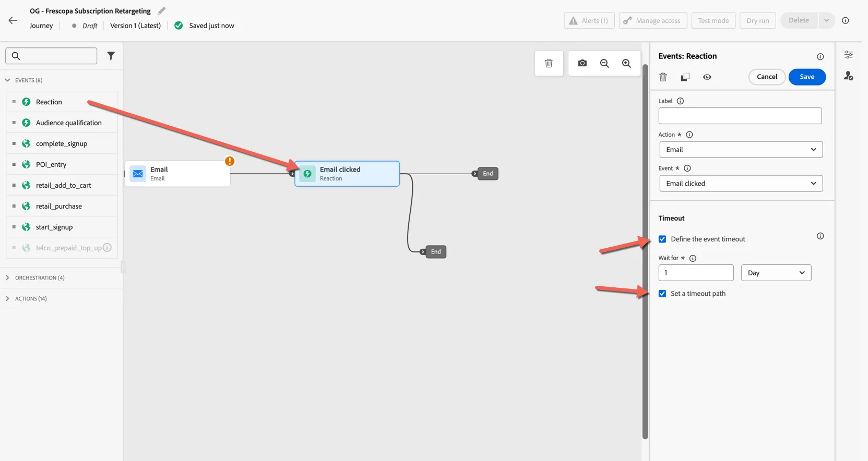
Task: Delete selected canvas node with trash icon
Action: tap(549, 63)
